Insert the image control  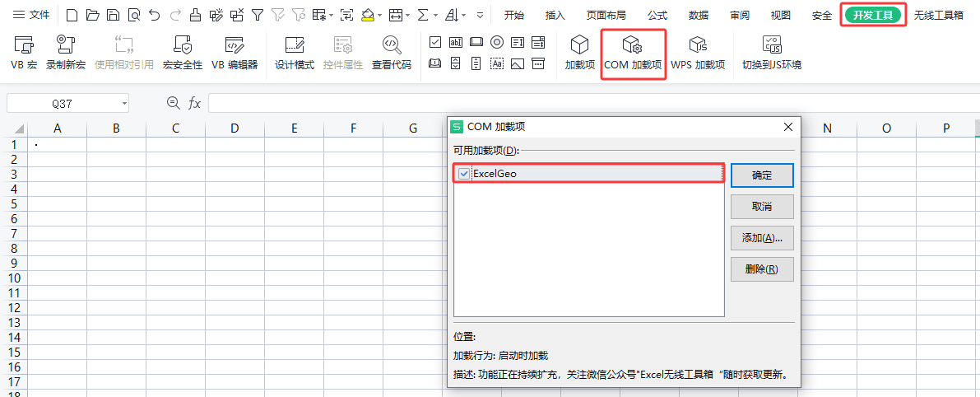[x=518, y=63]
